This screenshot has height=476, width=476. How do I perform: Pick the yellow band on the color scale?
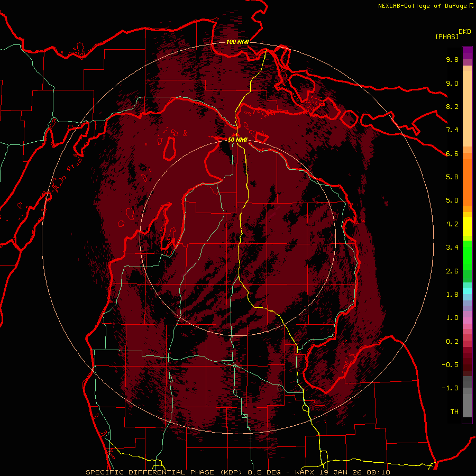467,226
